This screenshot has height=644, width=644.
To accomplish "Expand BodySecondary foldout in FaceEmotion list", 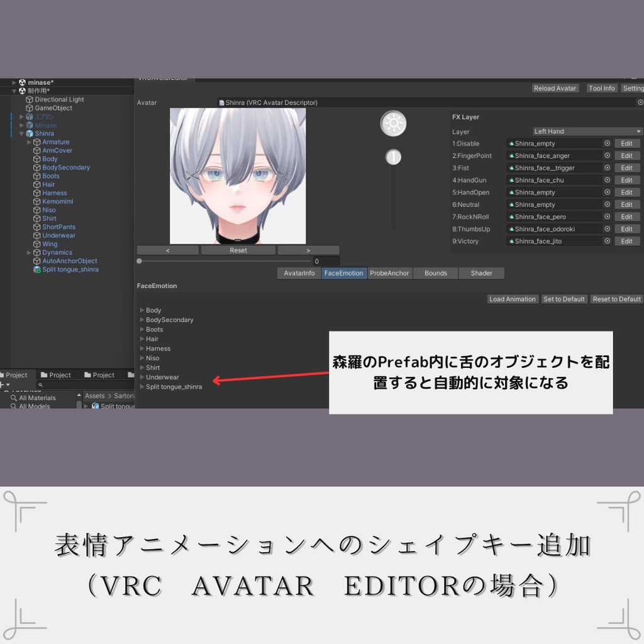I will [x=142, y=319].
